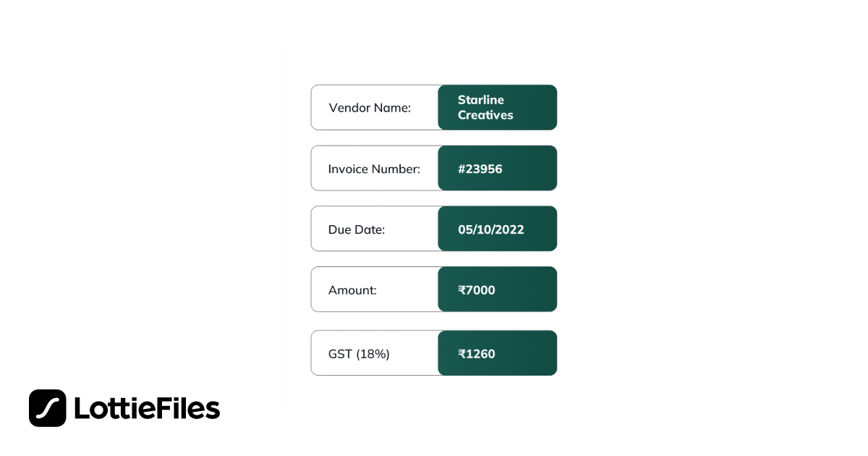
Task: Click the hash symbol in invoice number
Action: (x=462, y=169)
